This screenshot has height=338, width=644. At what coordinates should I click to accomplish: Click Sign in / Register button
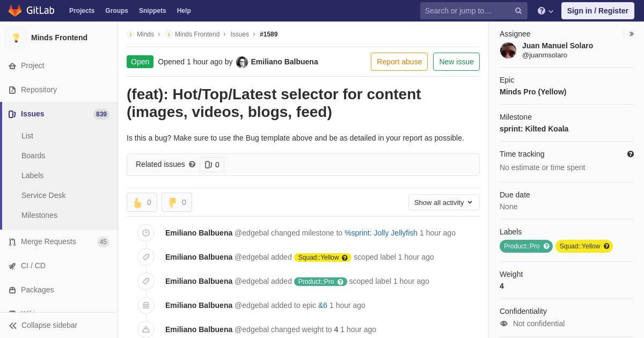tap(598, 11)
